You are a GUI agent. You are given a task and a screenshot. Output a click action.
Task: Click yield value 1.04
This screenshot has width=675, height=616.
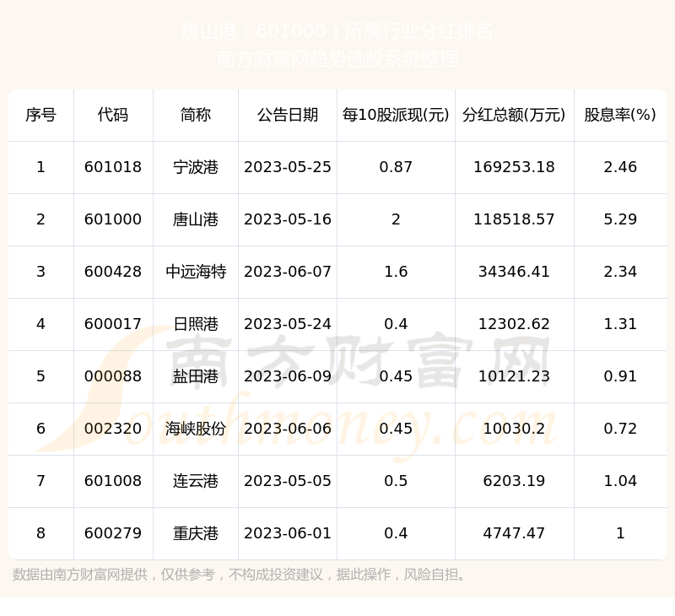620,481
